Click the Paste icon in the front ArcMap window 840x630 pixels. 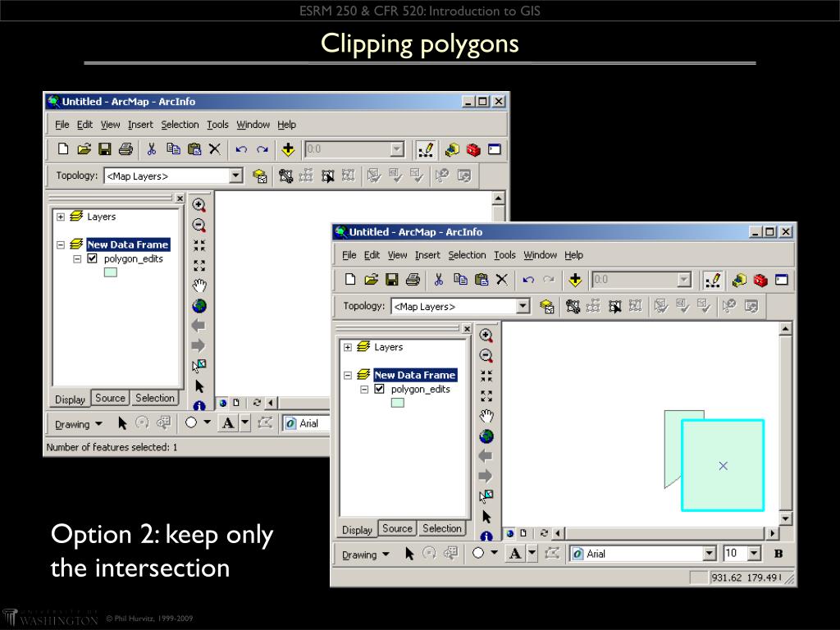point(481,279)
